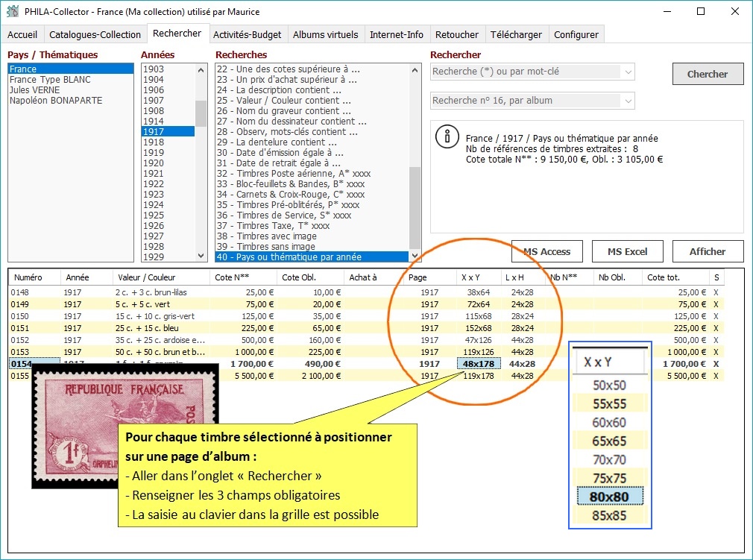The height and width of the screenshot is (560, 753).
Task: Select year 1918 in Années list
Action: [x=168, y=142]
